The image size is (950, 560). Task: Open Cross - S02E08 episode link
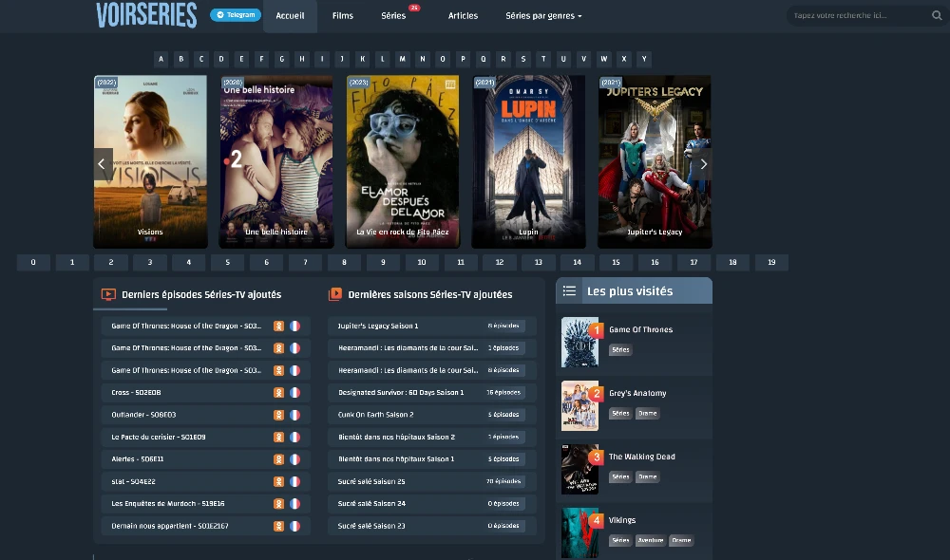click(136, 392)
